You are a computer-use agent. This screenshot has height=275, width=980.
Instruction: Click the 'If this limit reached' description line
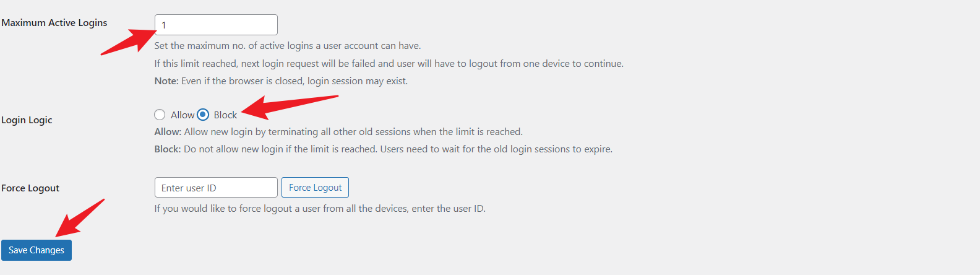[x=389, y=64]
